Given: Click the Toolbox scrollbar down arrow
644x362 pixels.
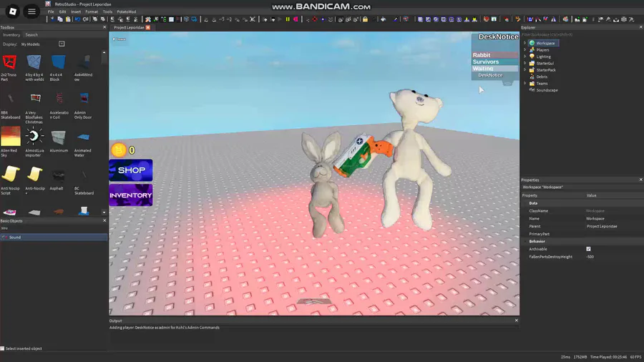Looking at the screenshot, I should click(104, 212).
